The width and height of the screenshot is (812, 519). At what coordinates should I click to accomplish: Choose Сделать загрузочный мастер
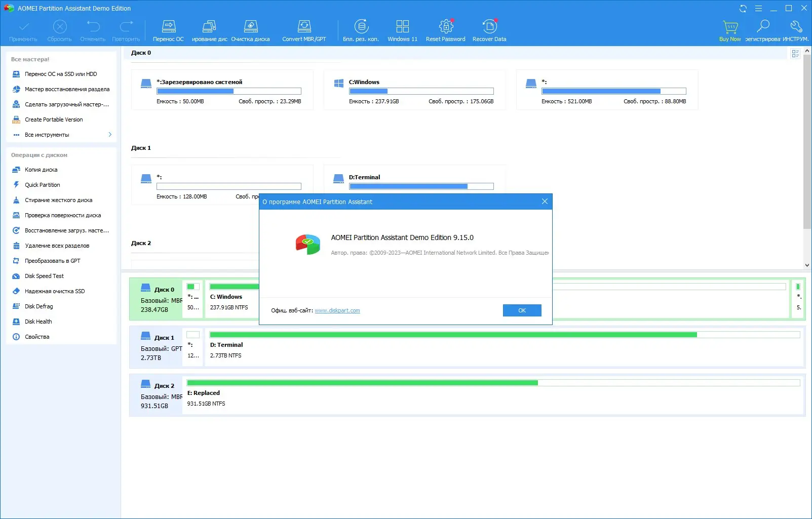click(x=61, y=104)
